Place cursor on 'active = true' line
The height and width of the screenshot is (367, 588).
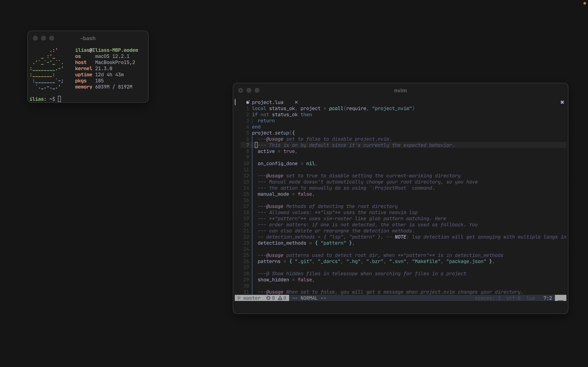[x=277, y=151]
